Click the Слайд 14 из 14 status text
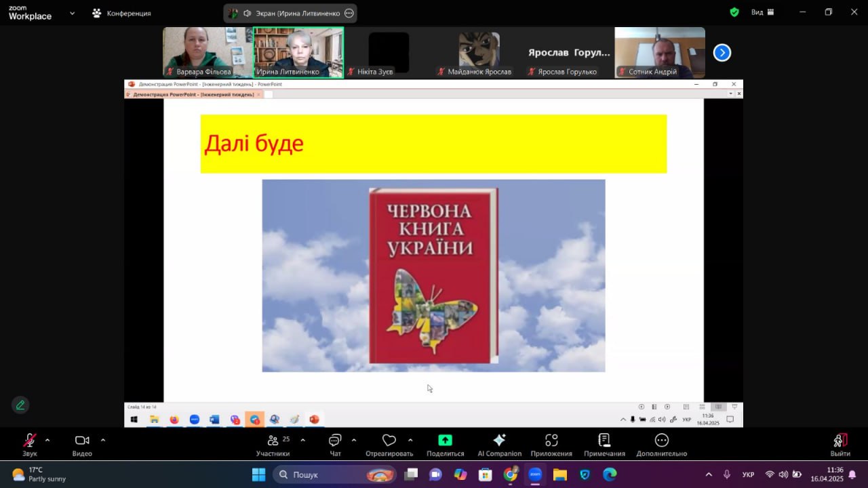The height and width of the screenshot is (488, 868). [x=142, y=407]
